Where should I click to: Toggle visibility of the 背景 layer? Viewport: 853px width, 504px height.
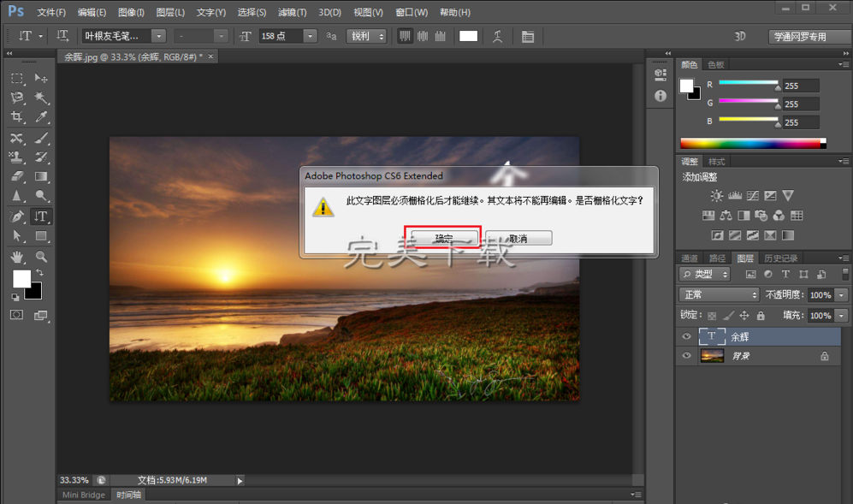pos(686,356)
